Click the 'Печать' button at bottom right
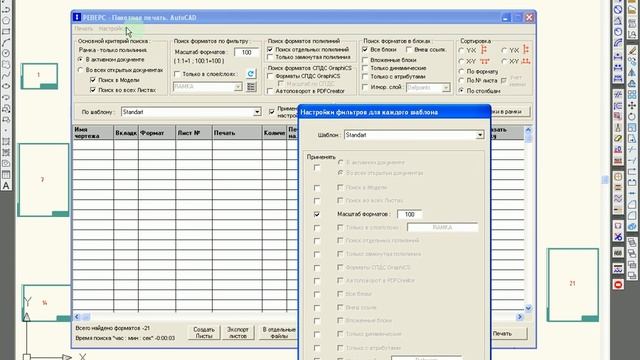Screen dimensions: 640x360 (x=509, y=333)
